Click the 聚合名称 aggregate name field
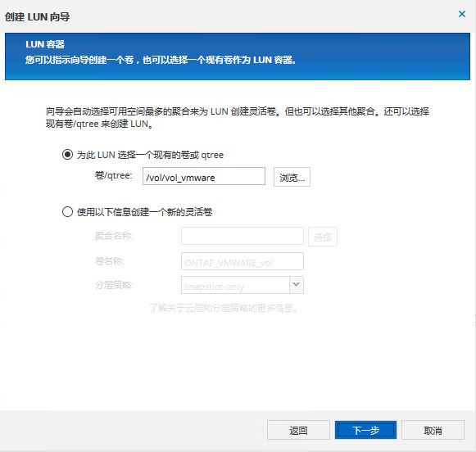This screenshot has width=476, height=452. click(243, 236)
